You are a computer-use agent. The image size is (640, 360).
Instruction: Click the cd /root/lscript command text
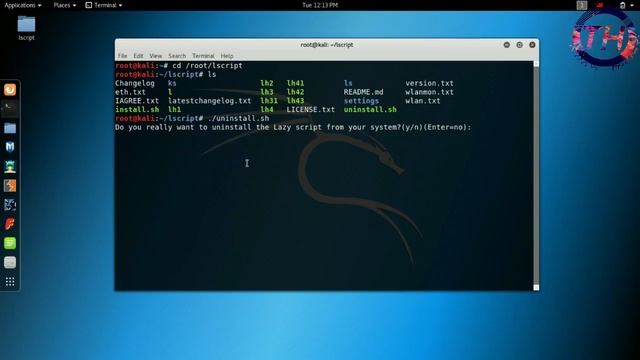[207, 66]
